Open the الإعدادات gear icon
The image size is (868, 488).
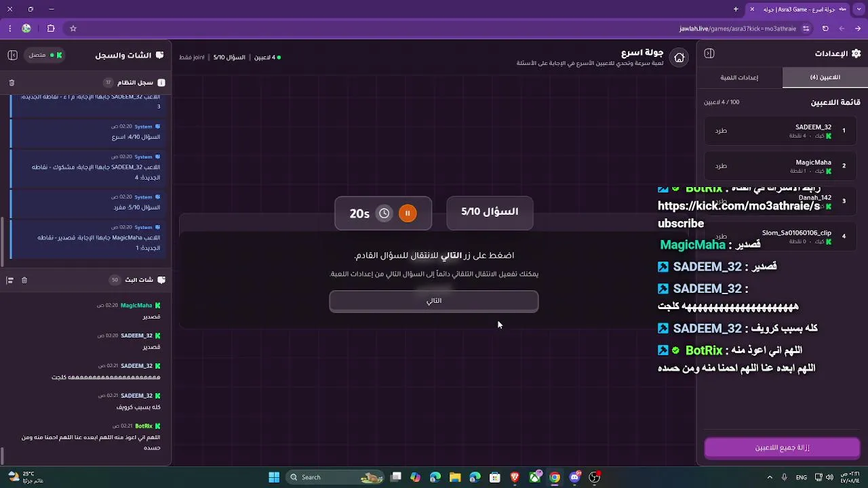(x=856, y=54)
